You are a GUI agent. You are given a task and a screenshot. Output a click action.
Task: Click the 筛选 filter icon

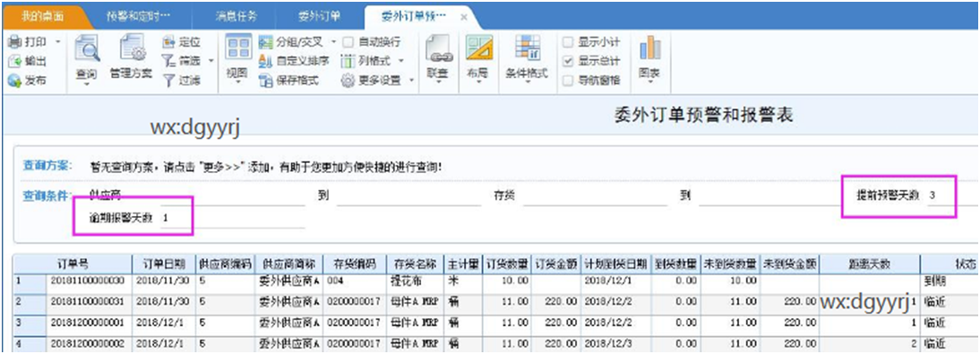tap(168, 61)
